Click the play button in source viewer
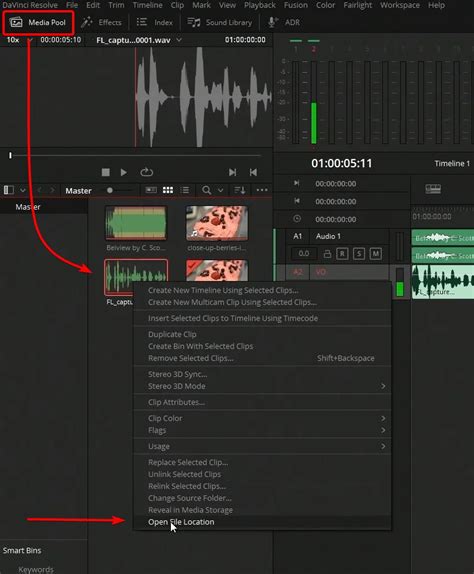Screen dimensions: 474x574 pyautogui.click(x=124, y=172)
